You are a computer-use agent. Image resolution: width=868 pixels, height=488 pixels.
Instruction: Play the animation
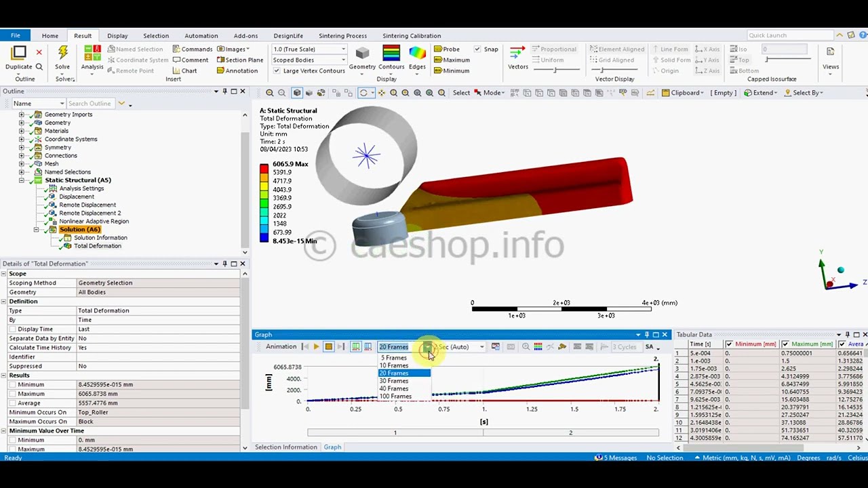tap(316, 347)
